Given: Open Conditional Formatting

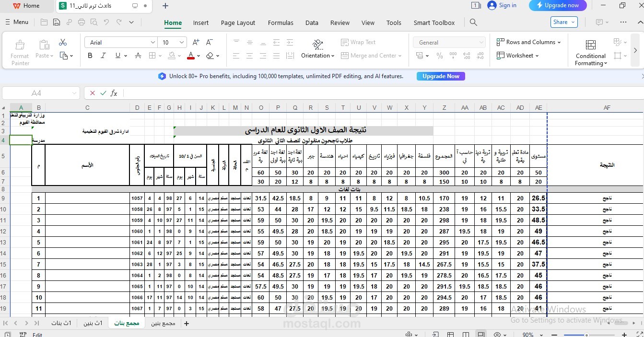Looking at the screenshot, I should click(591, 52).
